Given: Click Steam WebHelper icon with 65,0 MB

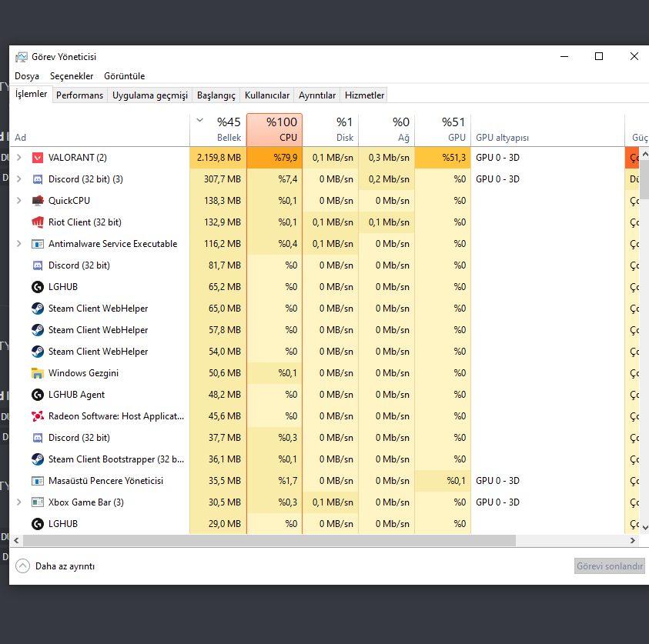Looking at the screenshot, I should 38,308.
